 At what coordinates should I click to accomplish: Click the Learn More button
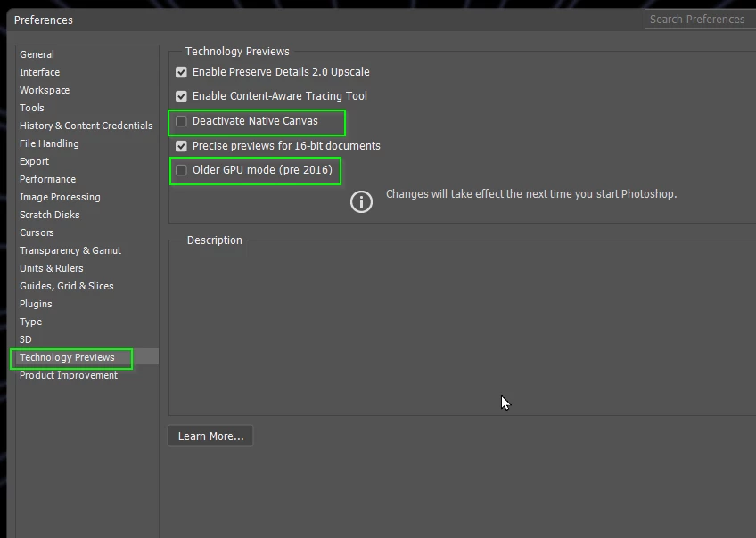[x=210, y=436]
